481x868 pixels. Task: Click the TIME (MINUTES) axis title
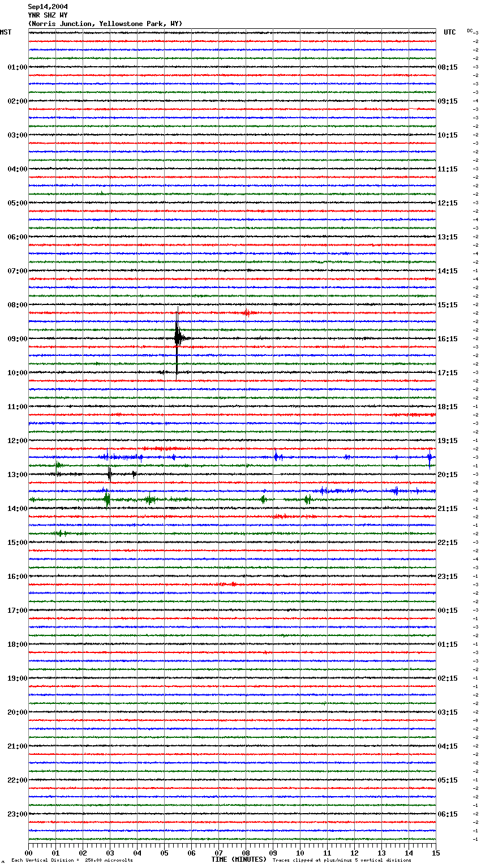point(239,860)
